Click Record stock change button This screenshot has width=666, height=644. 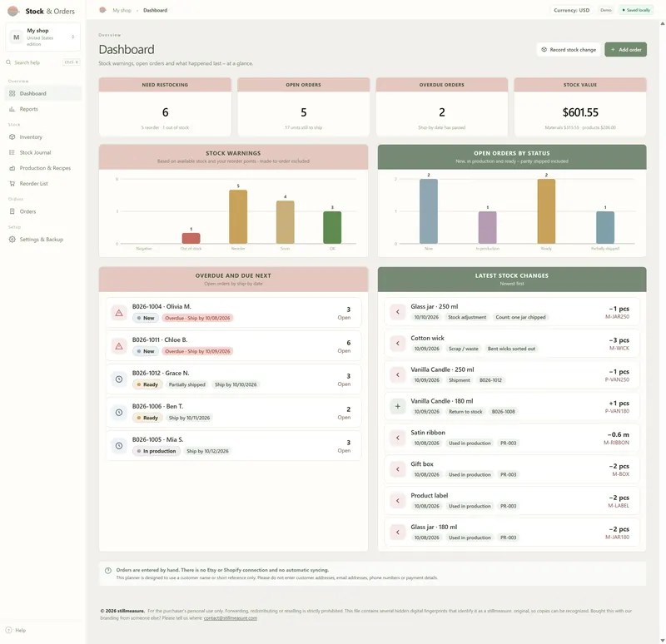[569, 50]
